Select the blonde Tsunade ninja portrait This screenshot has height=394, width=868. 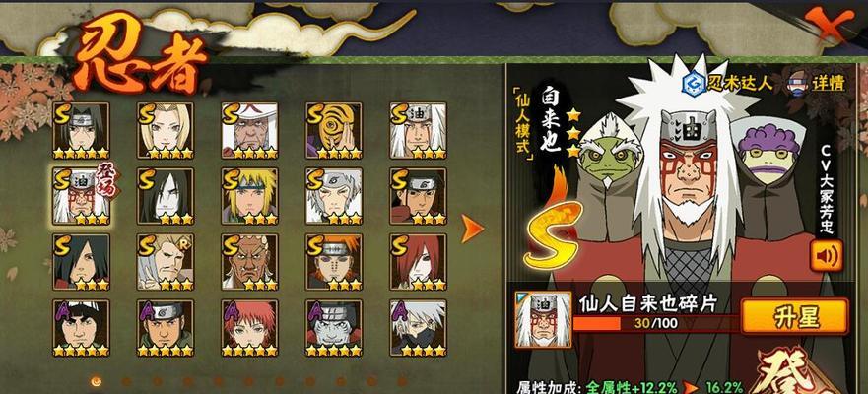coord(166,131)
